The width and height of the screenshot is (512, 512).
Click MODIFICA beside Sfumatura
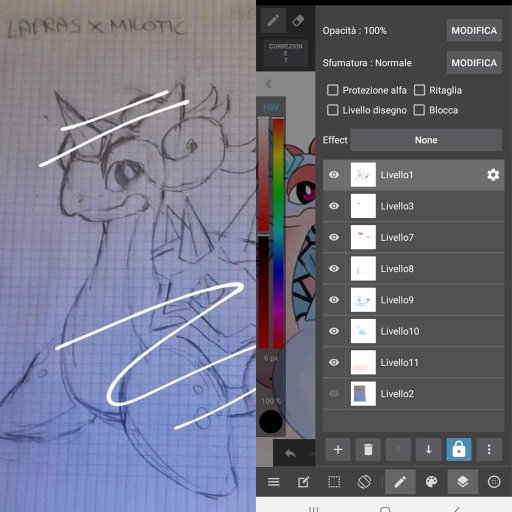pos(474,63)
